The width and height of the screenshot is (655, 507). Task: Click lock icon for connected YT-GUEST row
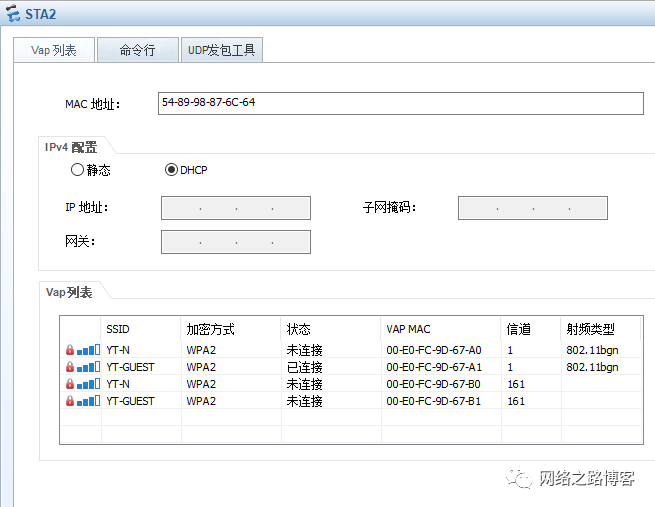[x=70, y=367]
